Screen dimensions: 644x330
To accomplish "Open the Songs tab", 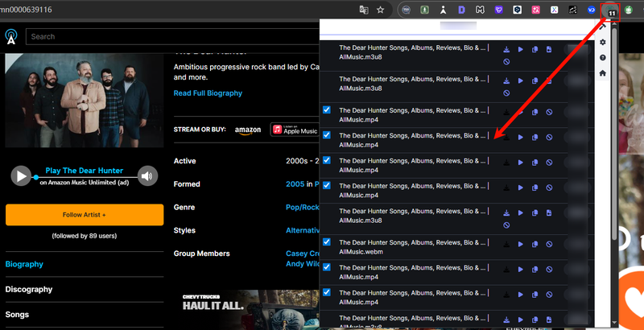I will (x=17, y=315).
